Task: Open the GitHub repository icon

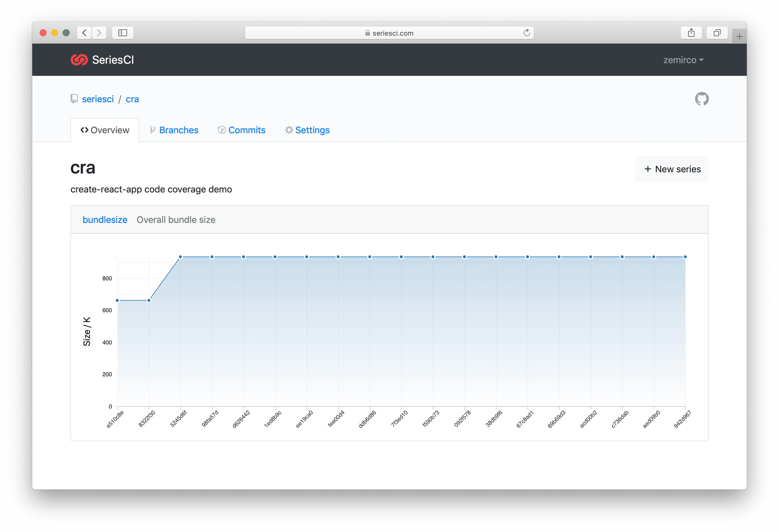Action: point(702,99)
